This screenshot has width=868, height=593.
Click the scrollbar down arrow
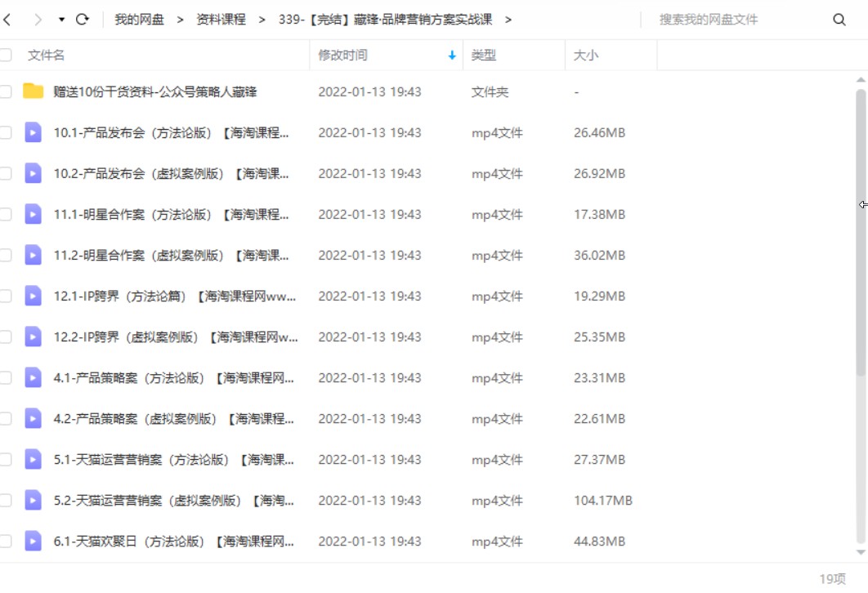point(861,552)
